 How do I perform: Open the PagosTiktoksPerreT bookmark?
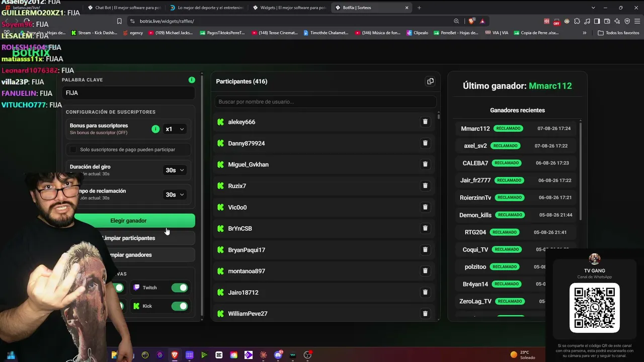point(222,33)
